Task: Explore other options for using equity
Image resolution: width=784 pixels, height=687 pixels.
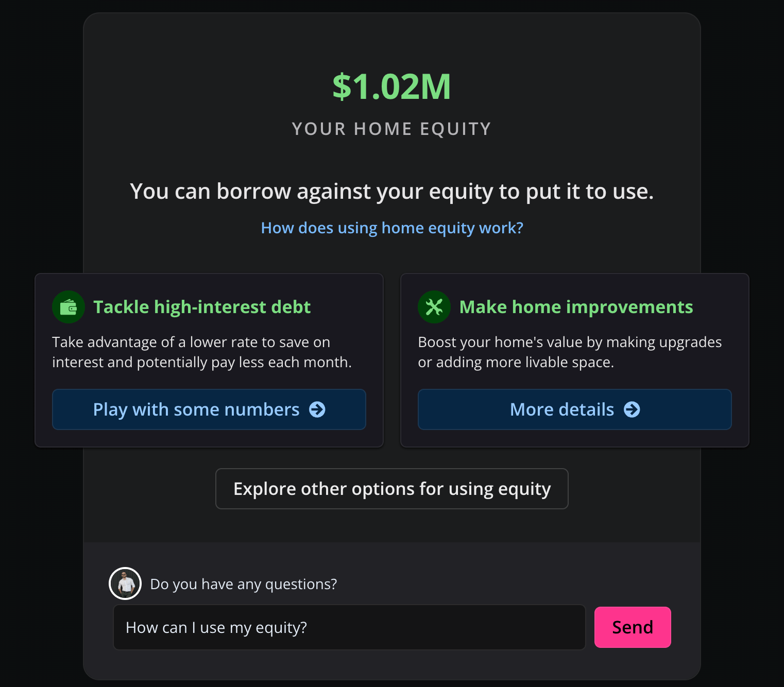Action: (391, 489)
